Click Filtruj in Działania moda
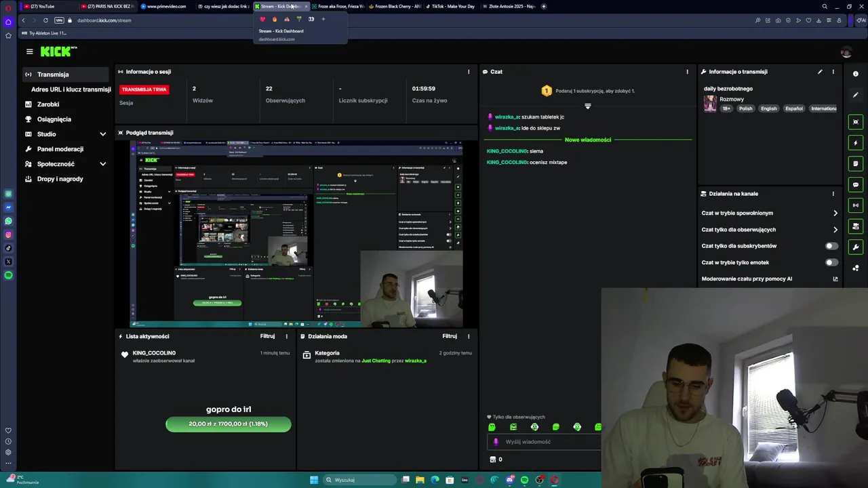 450,336
